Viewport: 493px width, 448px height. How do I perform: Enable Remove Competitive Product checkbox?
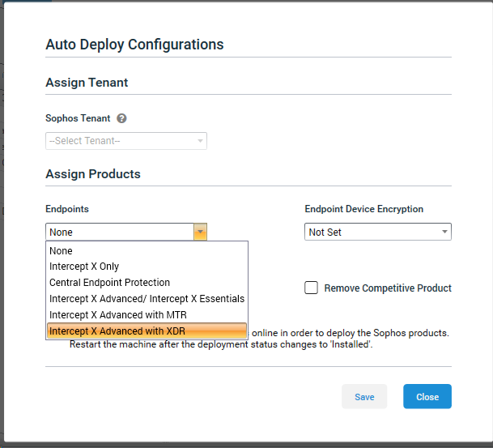(312, 288)
